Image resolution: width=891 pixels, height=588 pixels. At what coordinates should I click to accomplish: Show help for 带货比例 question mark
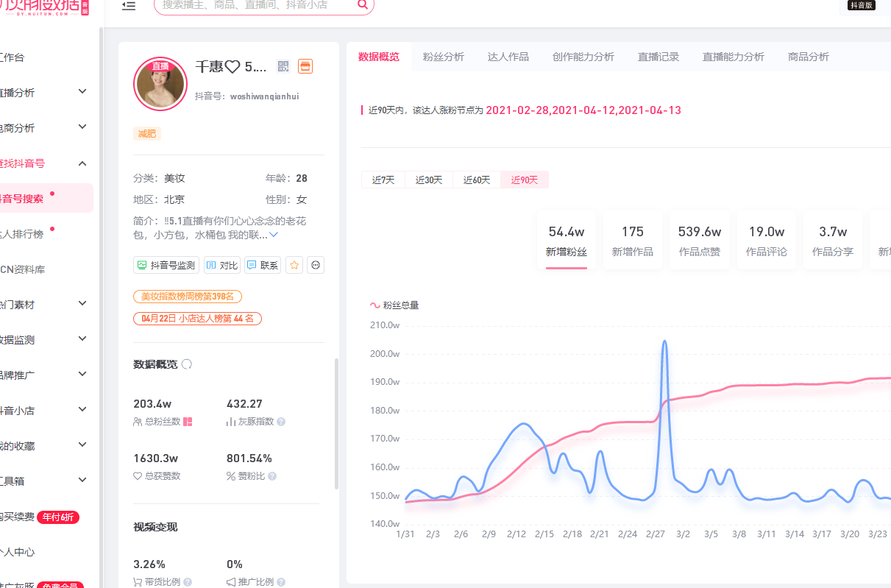tap(188, 582)
